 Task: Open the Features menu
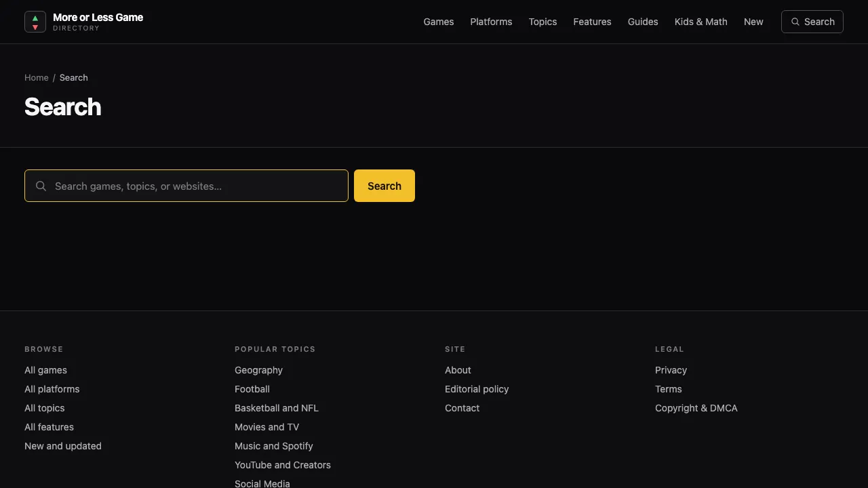click(x=592, y=22)
